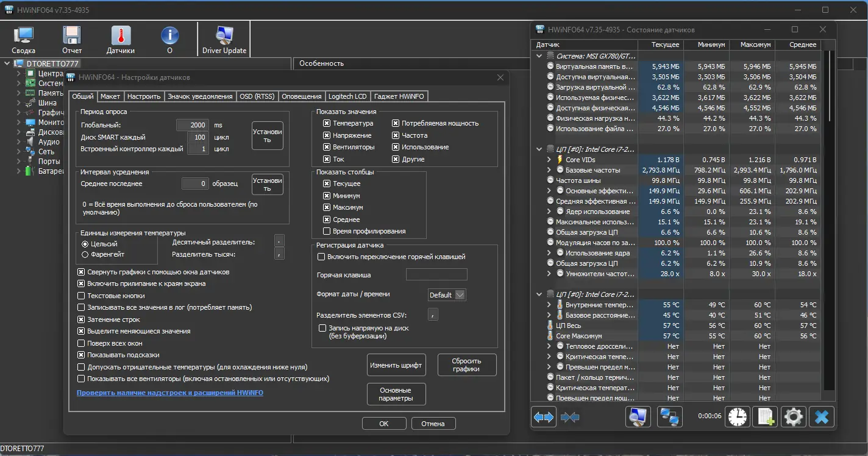The height and width of the screenshot is (456, 868).
Task: Enable the Текстовые кнопки checkbox
Action: [81, 296]
